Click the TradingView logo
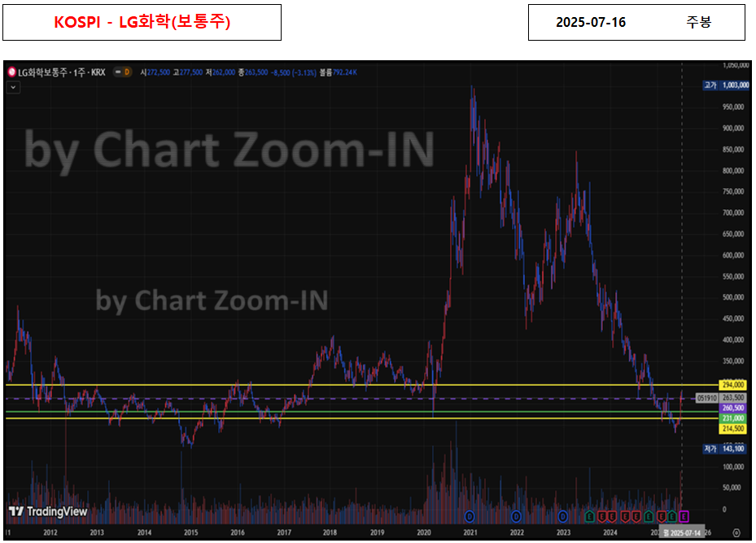The height and width of the screenshot is (543, 756). [48, 511]
